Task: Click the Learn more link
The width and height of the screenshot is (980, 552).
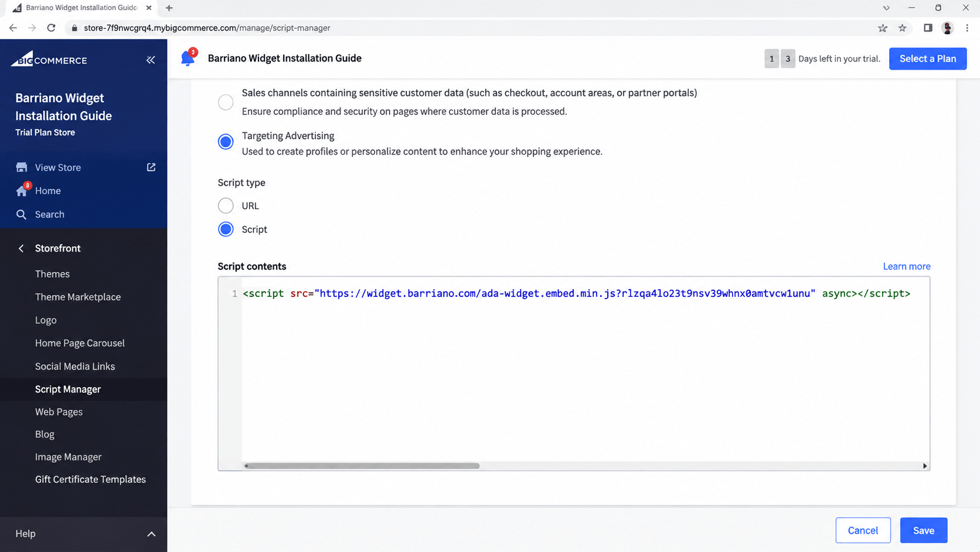Action: (x=906, y=266)
